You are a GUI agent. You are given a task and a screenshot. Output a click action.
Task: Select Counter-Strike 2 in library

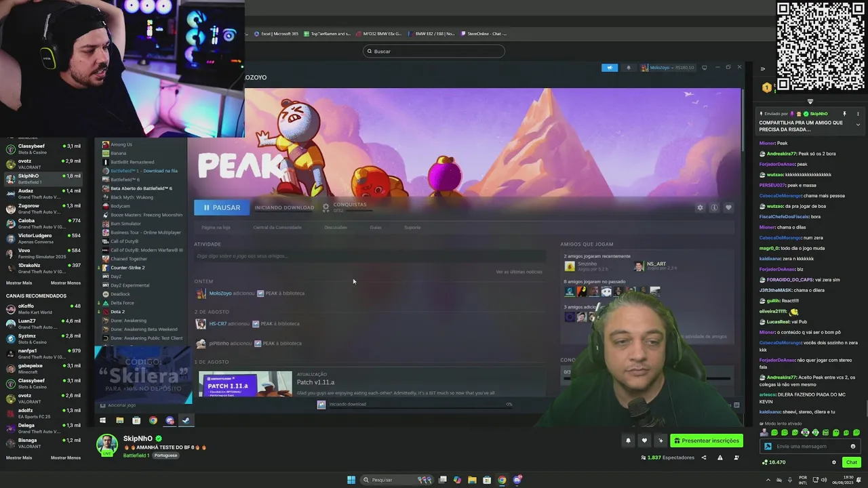coord(127,268)
